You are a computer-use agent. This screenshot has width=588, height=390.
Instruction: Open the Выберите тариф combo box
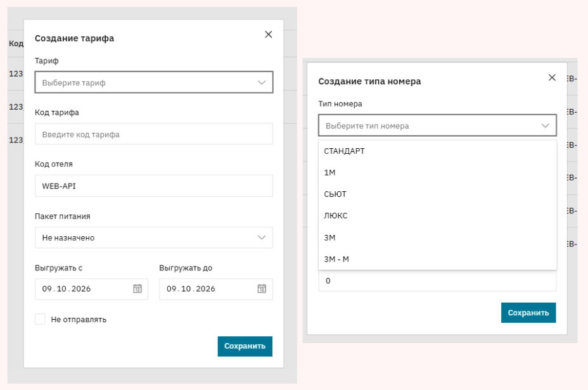coord(154,82)
